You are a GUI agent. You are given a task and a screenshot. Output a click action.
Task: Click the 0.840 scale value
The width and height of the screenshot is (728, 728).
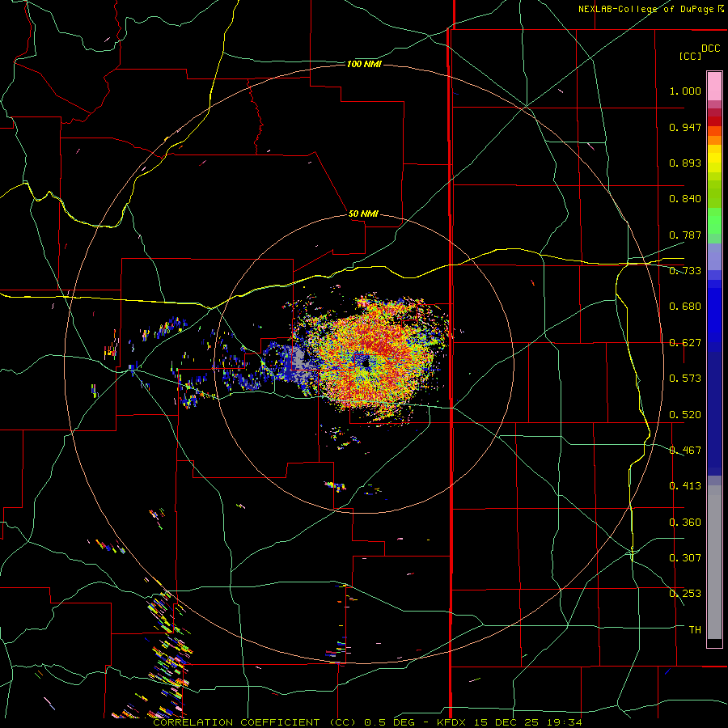pyautogui.click(x=685, y=199)
